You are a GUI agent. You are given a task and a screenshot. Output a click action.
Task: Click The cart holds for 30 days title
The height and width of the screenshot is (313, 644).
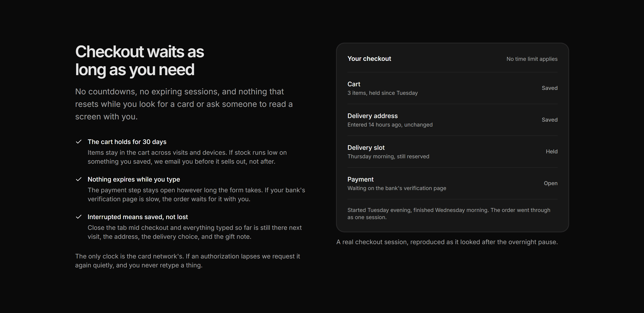pos(127,142)
